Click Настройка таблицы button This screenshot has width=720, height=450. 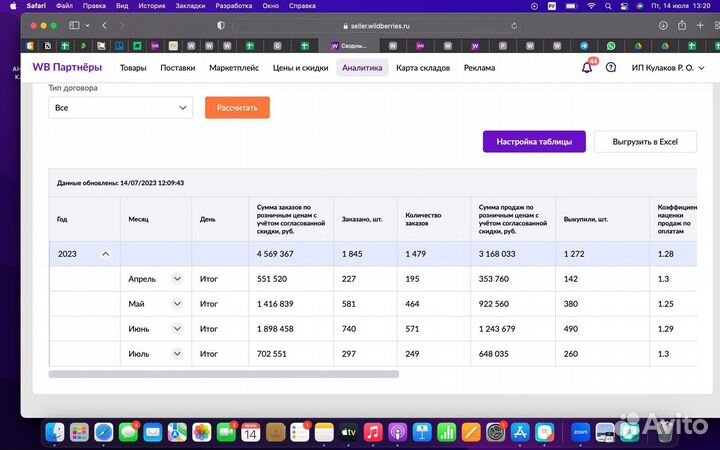point(534,142)
